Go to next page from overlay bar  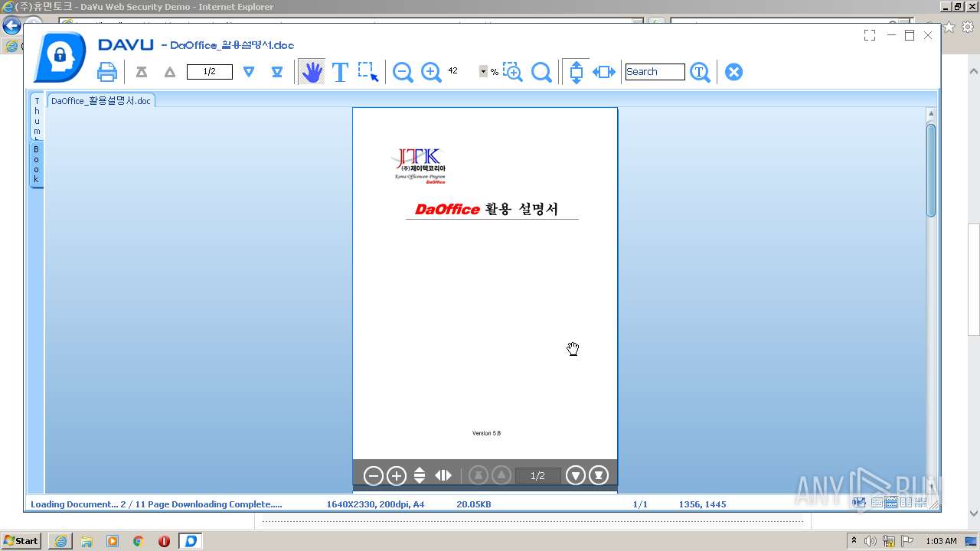pos(575,476)
